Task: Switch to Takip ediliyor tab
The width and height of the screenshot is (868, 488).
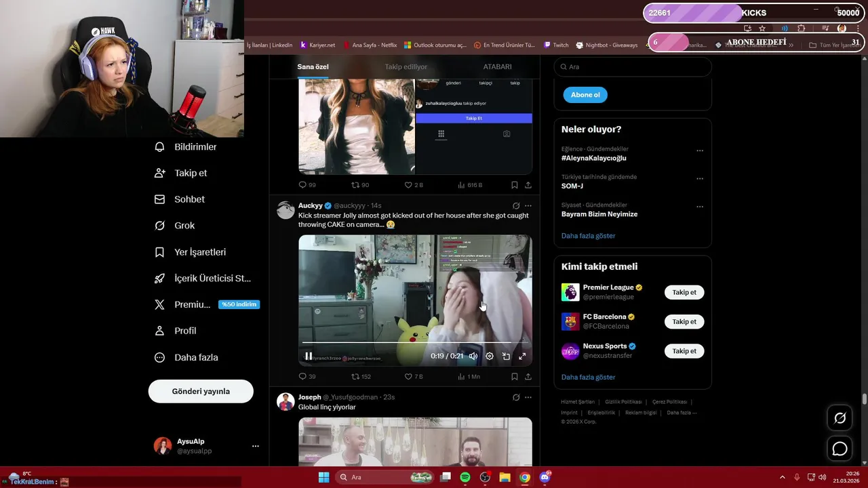Action: point(406,66)
